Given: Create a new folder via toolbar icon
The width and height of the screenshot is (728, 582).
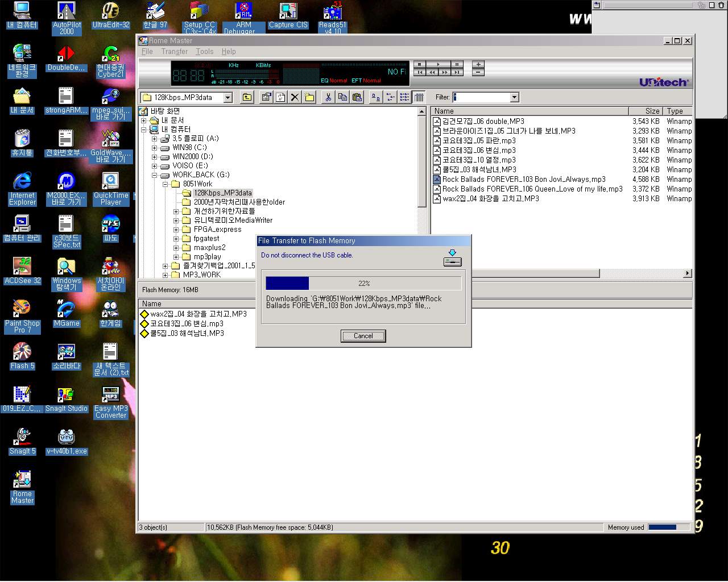Looking at the screenshot, I should tap(309, 97).
